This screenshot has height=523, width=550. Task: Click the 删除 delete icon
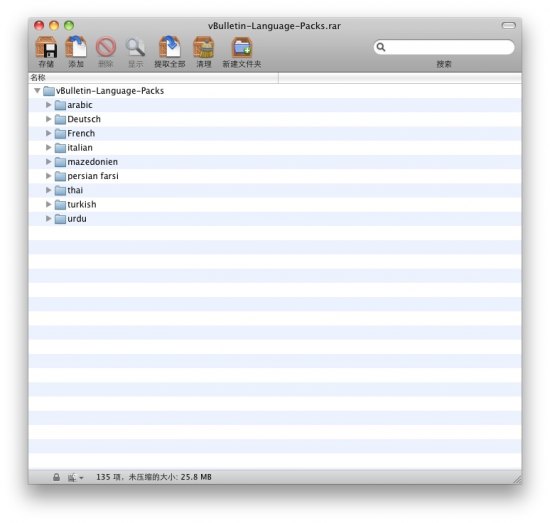106,47
